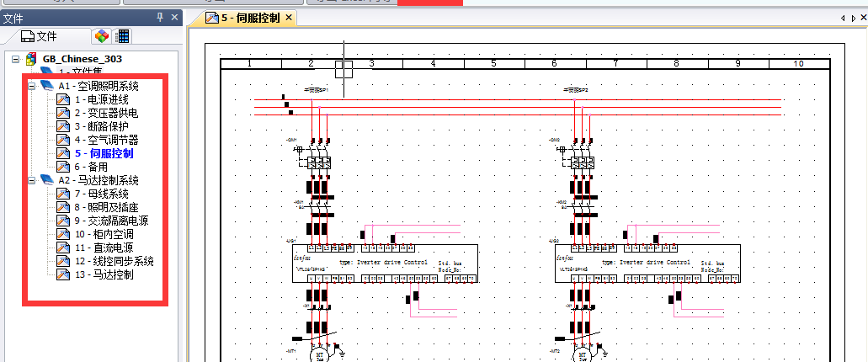Select the GB_Chinese_303 project root

82,59
